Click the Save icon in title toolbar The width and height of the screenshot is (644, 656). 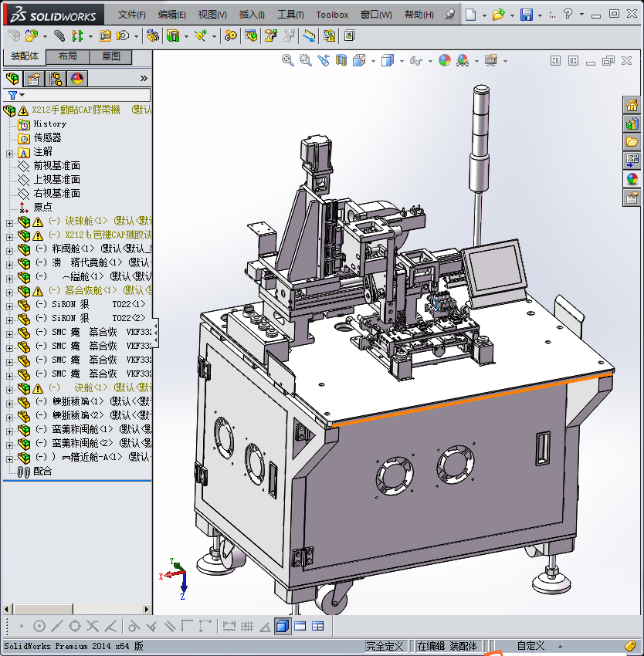(x=526, y=15)
